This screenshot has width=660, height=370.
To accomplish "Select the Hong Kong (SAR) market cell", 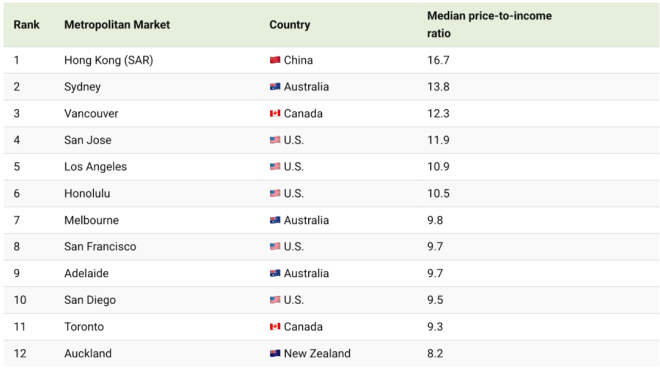I will (x=109, y=60).
